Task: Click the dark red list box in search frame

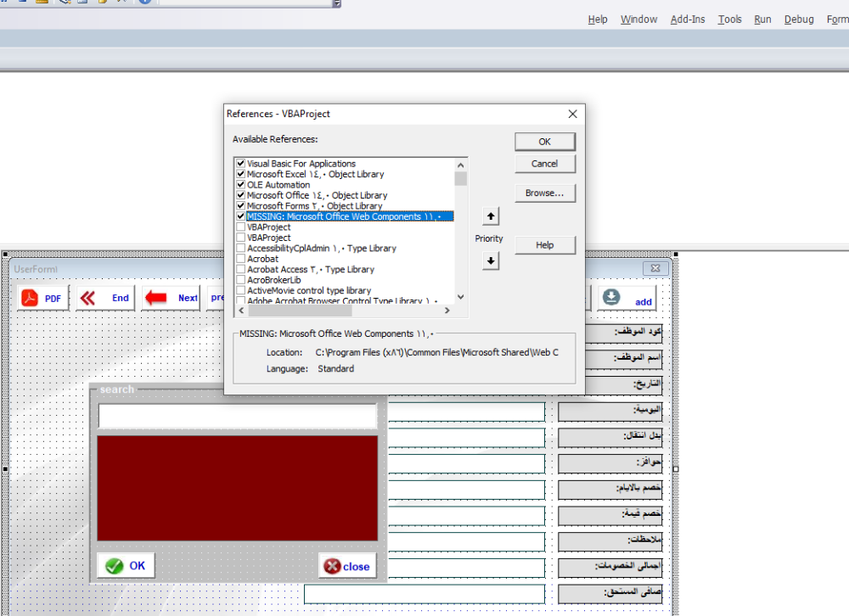Action: (237, 488)
